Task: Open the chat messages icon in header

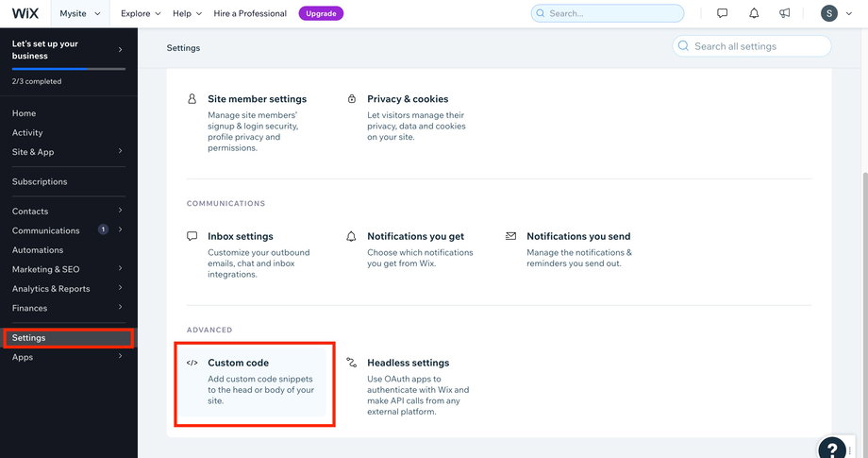Action: click(723, 13)
